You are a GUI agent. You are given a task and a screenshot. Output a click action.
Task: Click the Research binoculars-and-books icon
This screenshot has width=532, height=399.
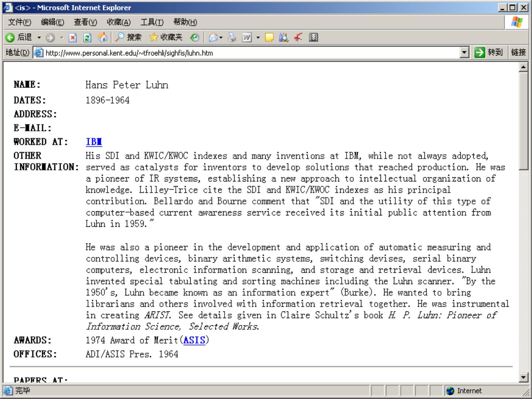point(284,37)
